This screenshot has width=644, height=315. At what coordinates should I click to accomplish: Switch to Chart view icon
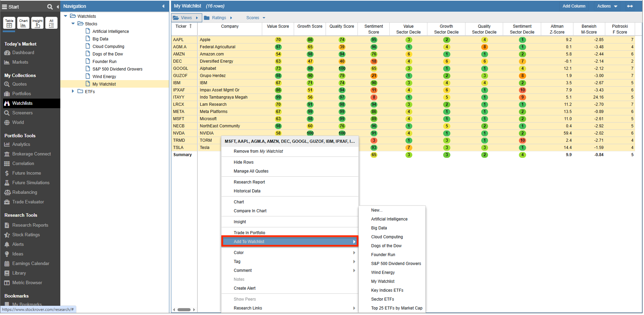[x=23, y=23]
